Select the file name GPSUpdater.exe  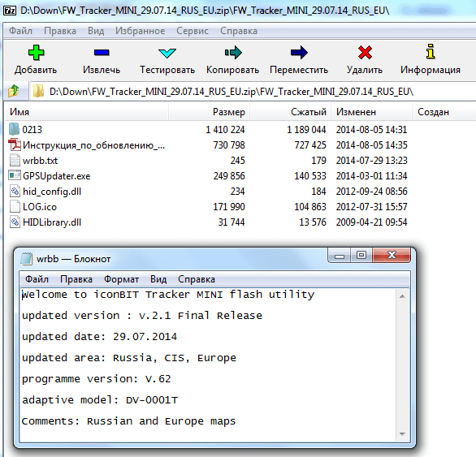pos(57,176)
